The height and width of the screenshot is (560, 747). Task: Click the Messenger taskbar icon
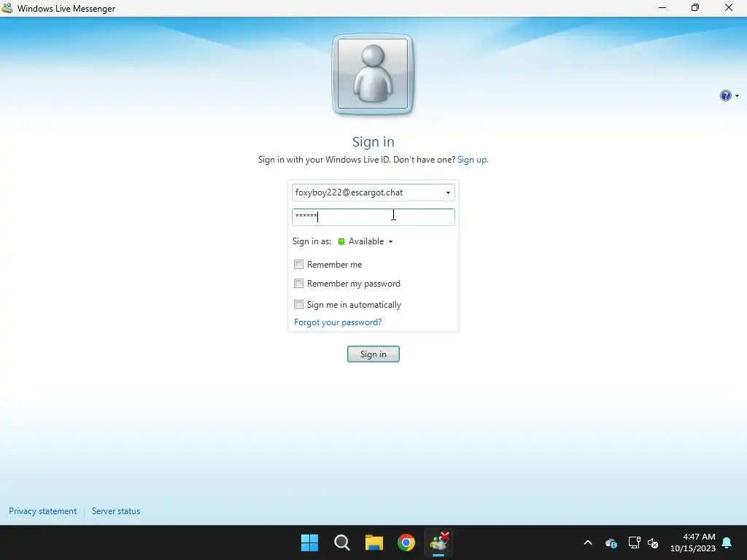pyautogui.click(x=438, y=542)
